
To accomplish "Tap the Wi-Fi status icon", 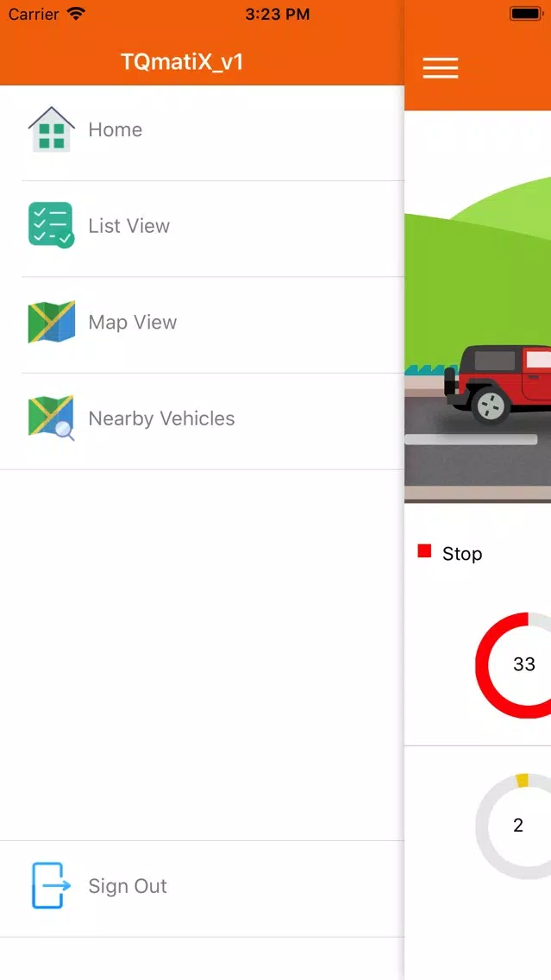I will [76, 14].
